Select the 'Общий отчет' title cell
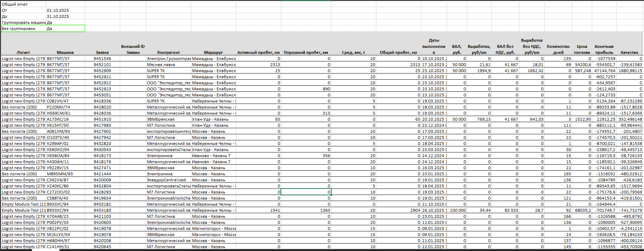The height and width of the screenshot is (251, 644). coord(24,4)
